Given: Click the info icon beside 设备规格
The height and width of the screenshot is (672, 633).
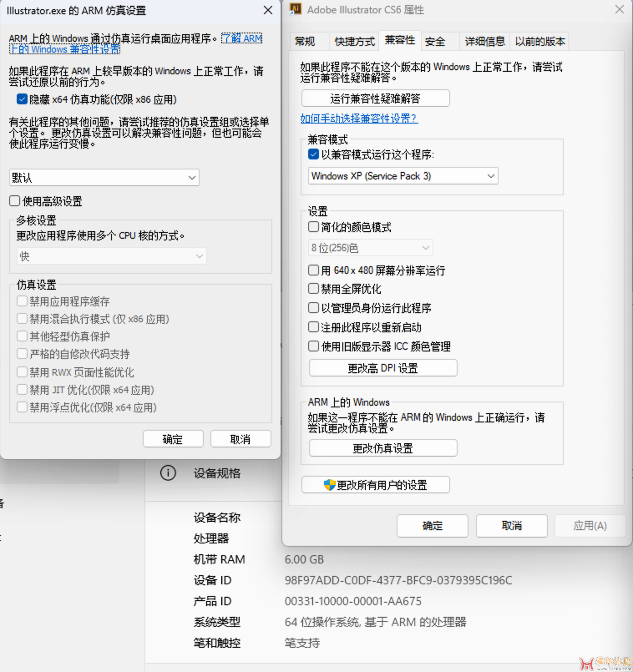Looking at the screenshot, I should coord(168,473).
